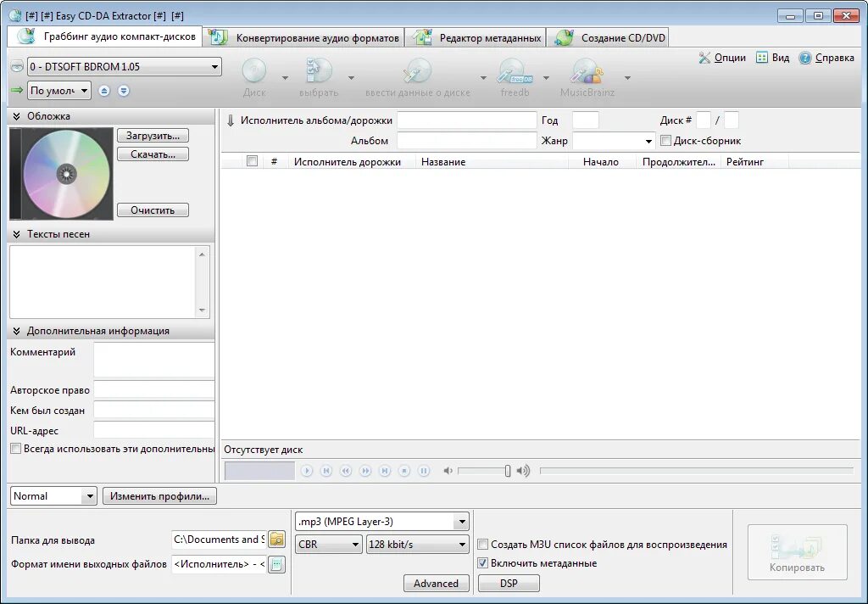
Task: Open the CBR mode dropdown
Action: 329,544
